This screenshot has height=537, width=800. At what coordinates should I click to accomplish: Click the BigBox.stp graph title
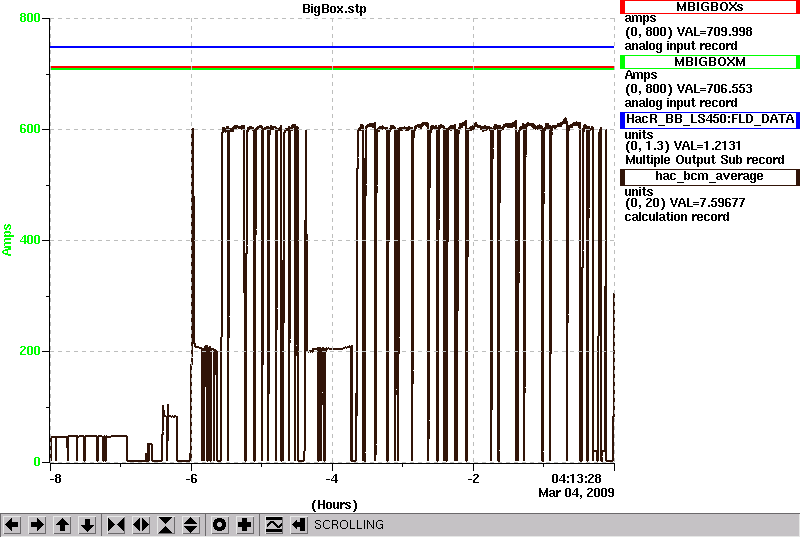334,9
